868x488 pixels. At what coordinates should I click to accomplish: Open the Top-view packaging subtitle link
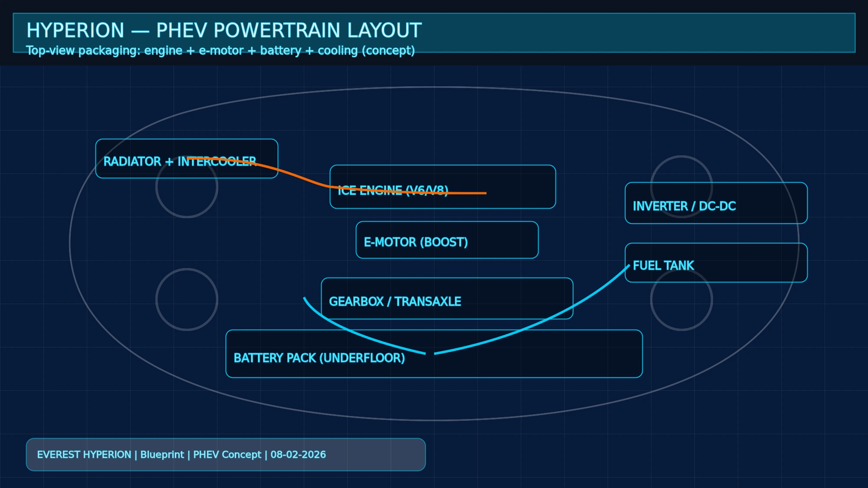[220, 51]
